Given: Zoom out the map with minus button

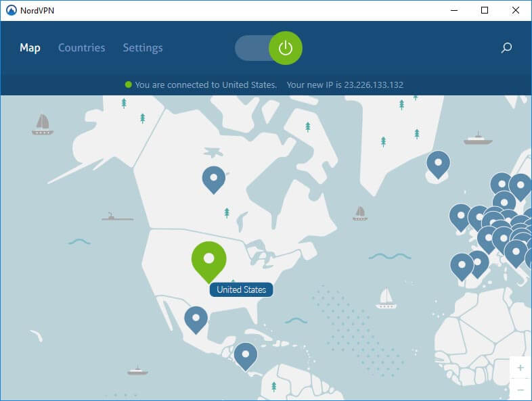Looking at the screenshot, I should pyautogui.click(x=520, y=390).
